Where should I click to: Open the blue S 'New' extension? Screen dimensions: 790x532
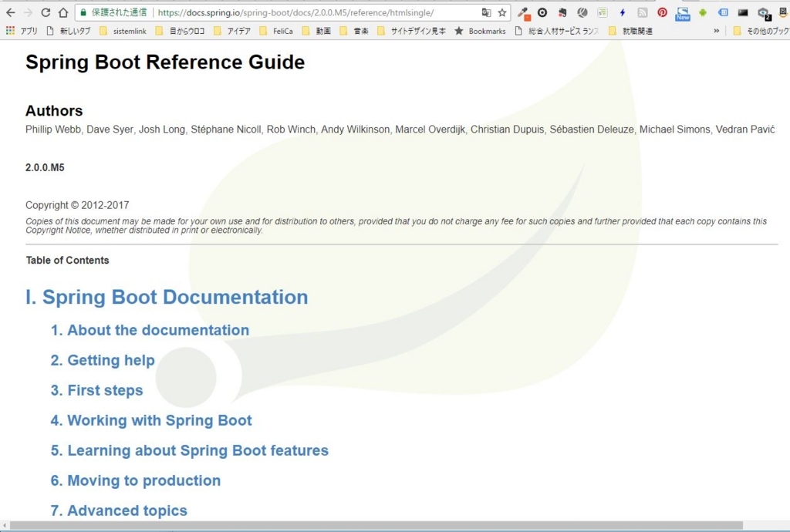(x=683, y=13)
